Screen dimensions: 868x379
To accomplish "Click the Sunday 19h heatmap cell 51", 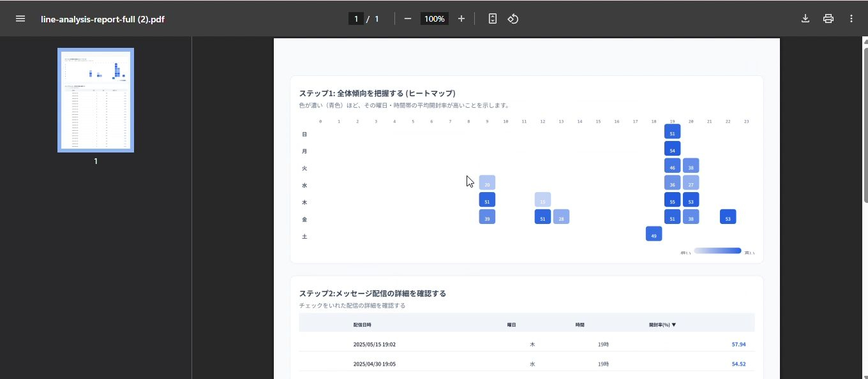I will pos(672,131).
